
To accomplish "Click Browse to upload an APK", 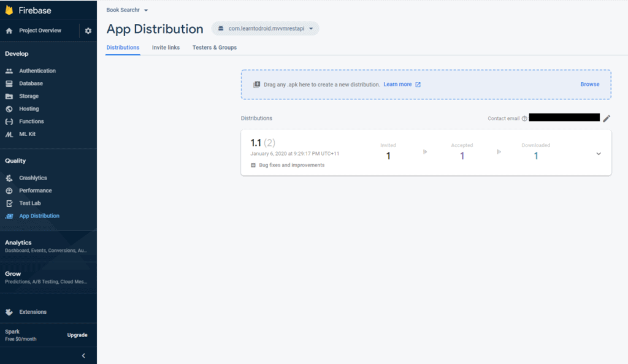I will [589, 84].
